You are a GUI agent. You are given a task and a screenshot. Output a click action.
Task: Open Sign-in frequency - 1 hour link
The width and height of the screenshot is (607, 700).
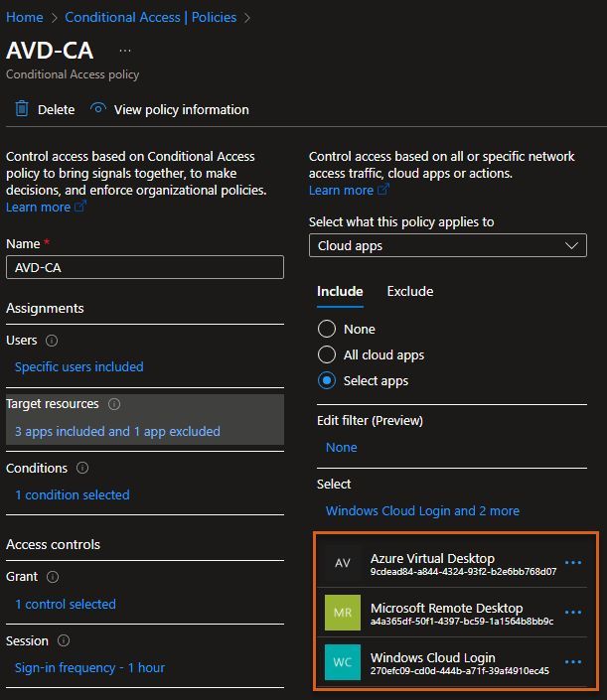[89, 668]
